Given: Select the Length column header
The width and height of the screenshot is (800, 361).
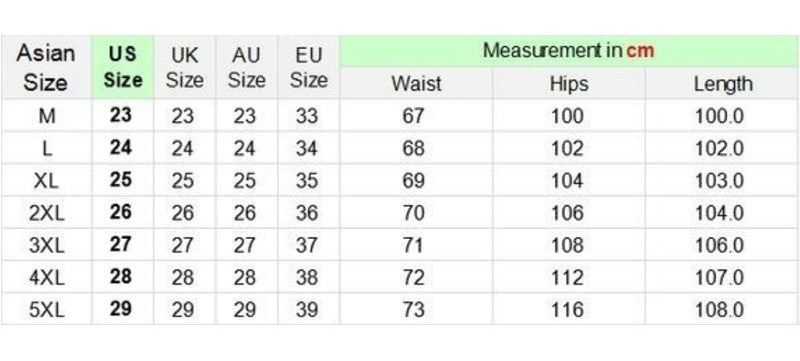Looking at the screenshot, I should pyautogui.click(x=721, y=84).
